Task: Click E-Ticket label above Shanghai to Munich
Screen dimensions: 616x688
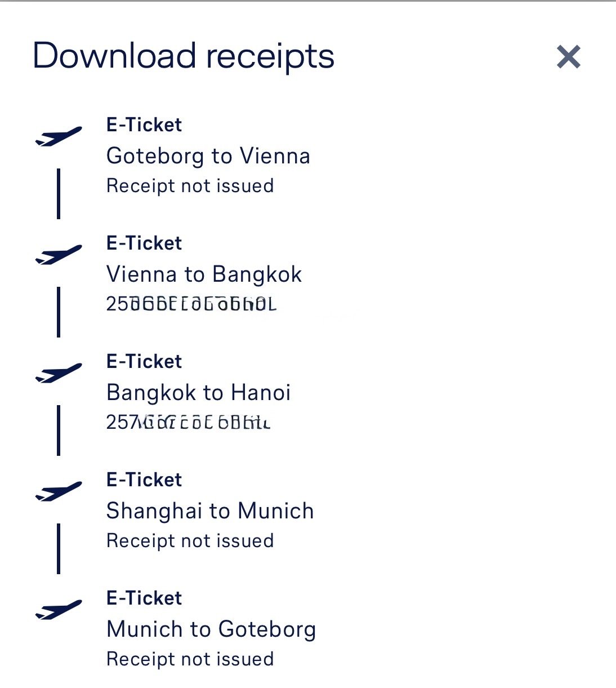Action: click(144, 480)
